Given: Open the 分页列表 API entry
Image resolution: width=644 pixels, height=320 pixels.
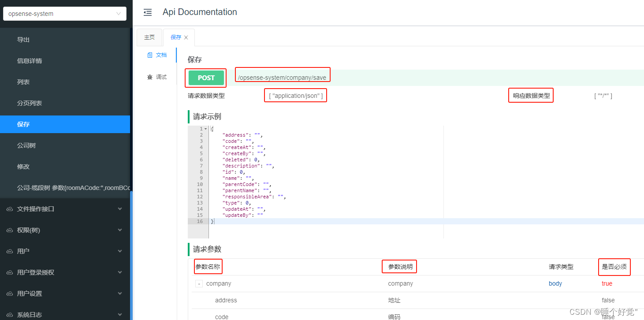Looking at the screenshot, I should click(65, 103).
